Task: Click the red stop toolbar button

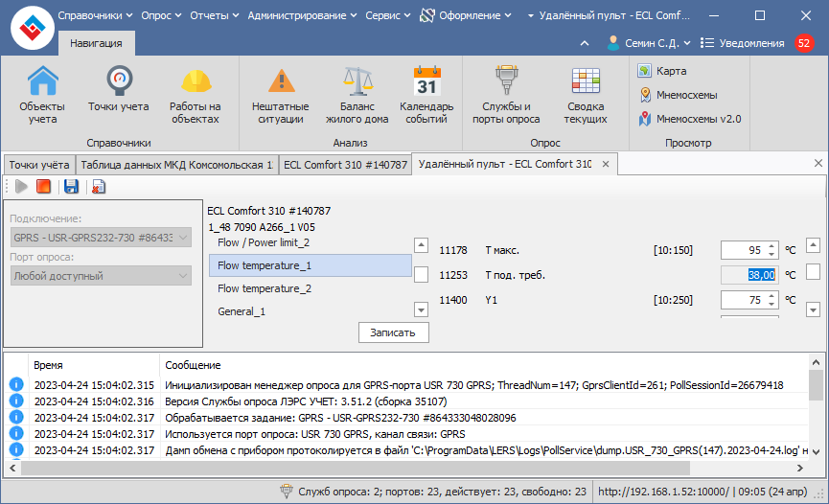Action: tap(43, 186)
